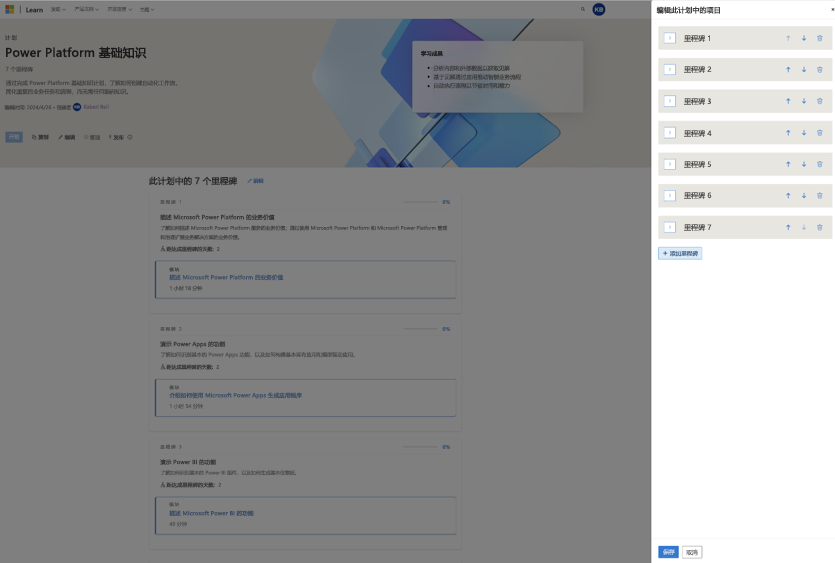The height and width of the screenshot is (563, 835).
Task: Click the 复制 plan button
Action: pos(40,137)
